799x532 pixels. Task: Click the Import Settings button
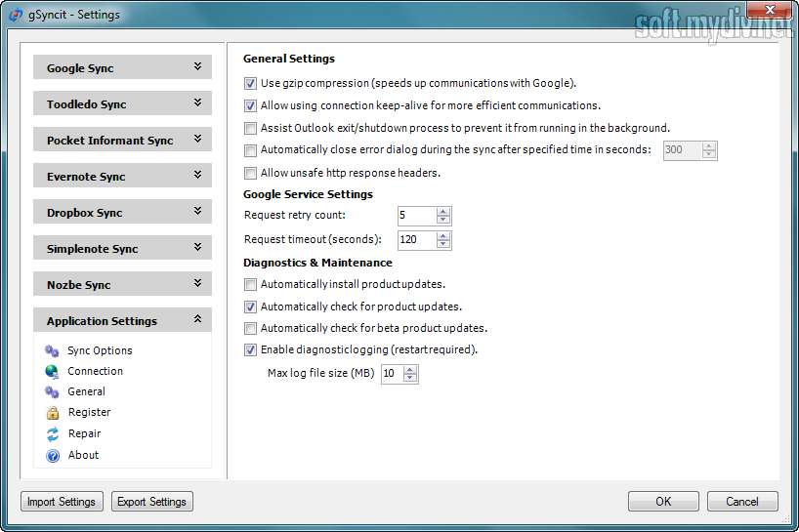(x=62, y=502)
